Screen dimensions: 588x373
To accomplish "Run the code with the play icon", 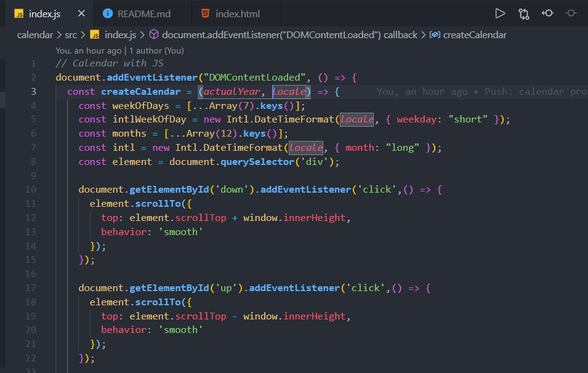I will pos(500,14).
